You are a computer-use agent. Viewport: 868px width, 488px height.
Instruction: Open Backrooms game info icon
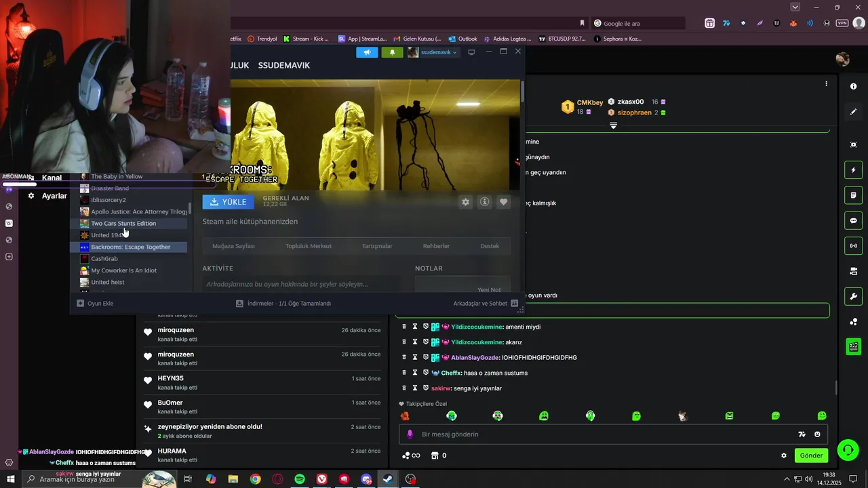click(484, 202)
